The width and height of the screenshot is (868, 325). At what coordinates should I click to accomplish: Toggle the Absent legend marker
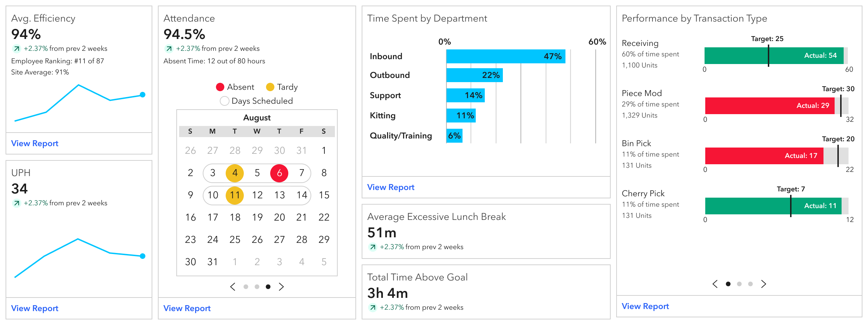(x=220, y=87)
